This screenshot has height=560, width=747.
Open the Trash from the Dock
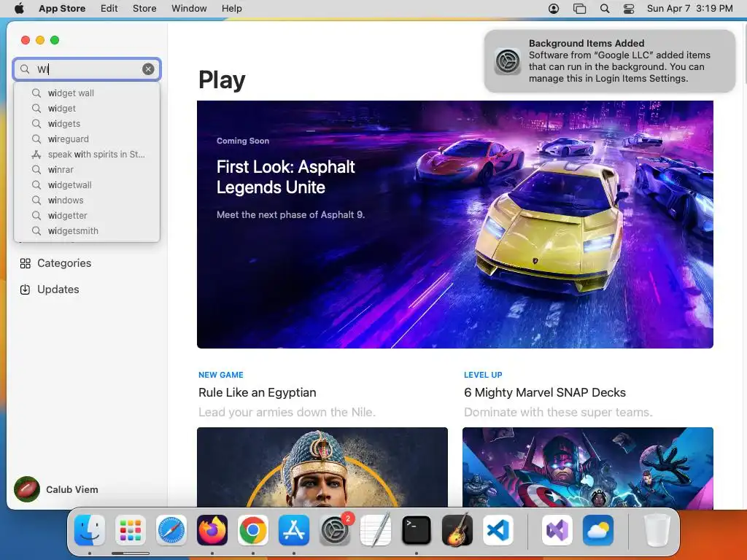coord(657,530)
